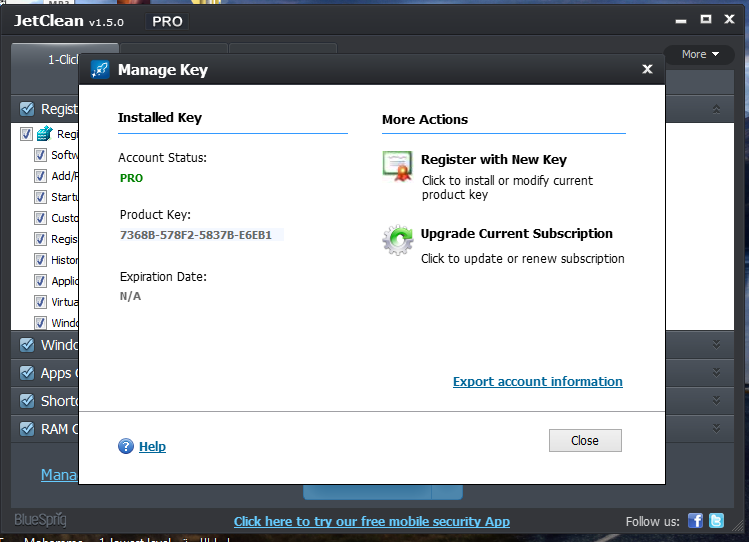Expand the Shortcuts section chevron
Viewport: 749px width, 542px height.
716,400
